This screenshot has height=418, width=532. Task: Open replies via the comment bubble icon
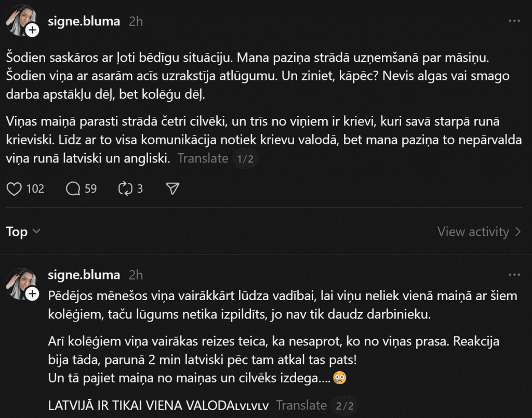(x=73, y=188)
